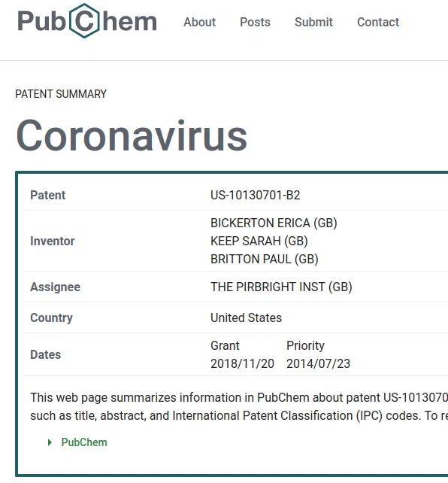This screenshot has height=483, width=448.
Task: Open the Posts menu item
Action: tap(255, 22)
